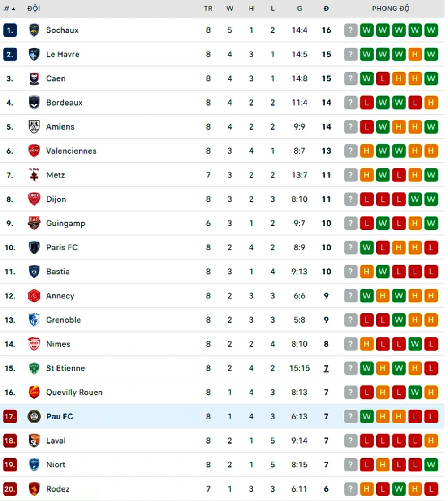Select the highlighted Pau FC row
This screenshot has width=448, height=501.
222,416
